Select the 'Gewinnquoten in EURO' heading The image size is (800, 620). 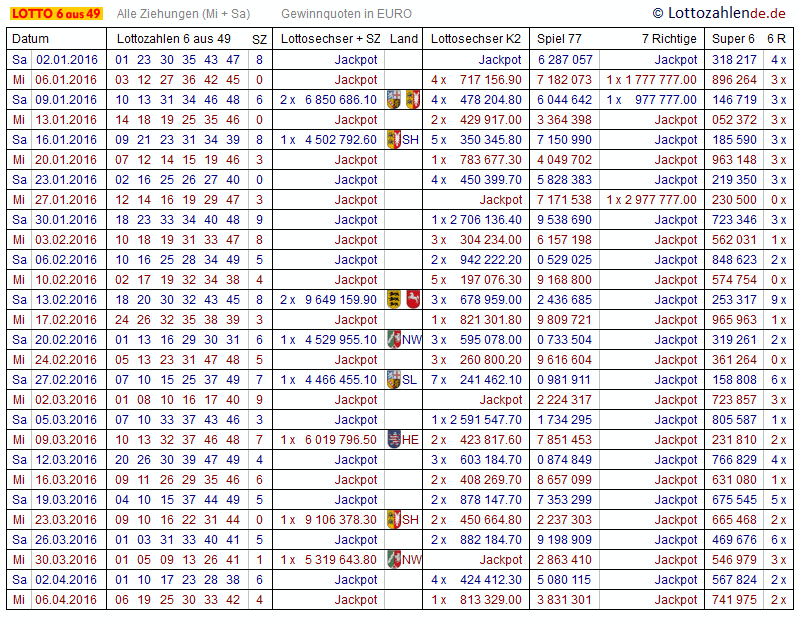click(x=346, y=14)
